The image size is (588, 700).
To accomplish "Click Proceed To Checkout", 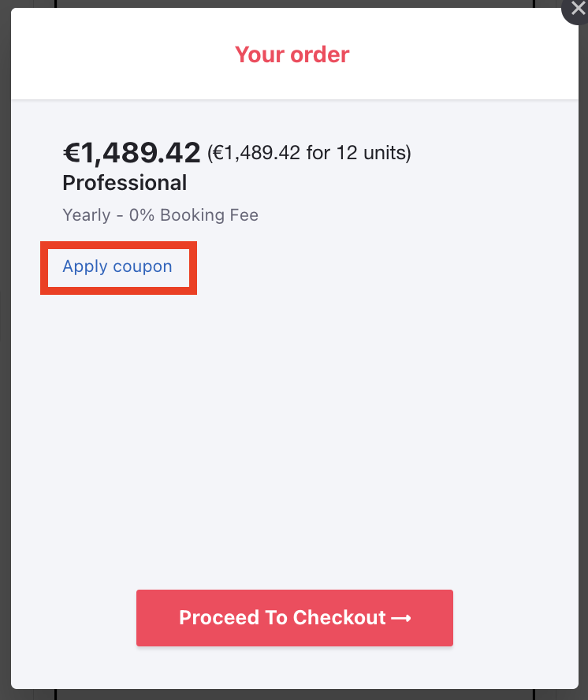I will 294,618.
